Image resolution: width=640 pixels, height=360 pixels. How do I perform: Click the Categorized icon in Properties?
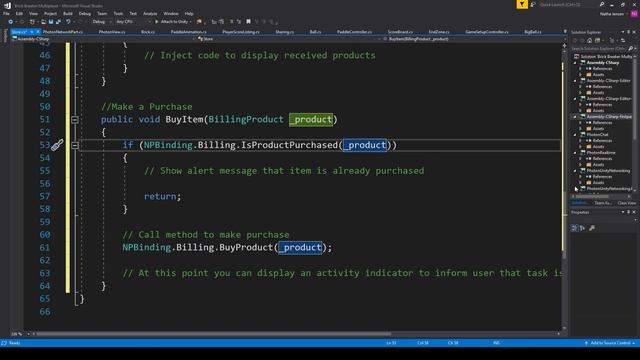[574, 228]
